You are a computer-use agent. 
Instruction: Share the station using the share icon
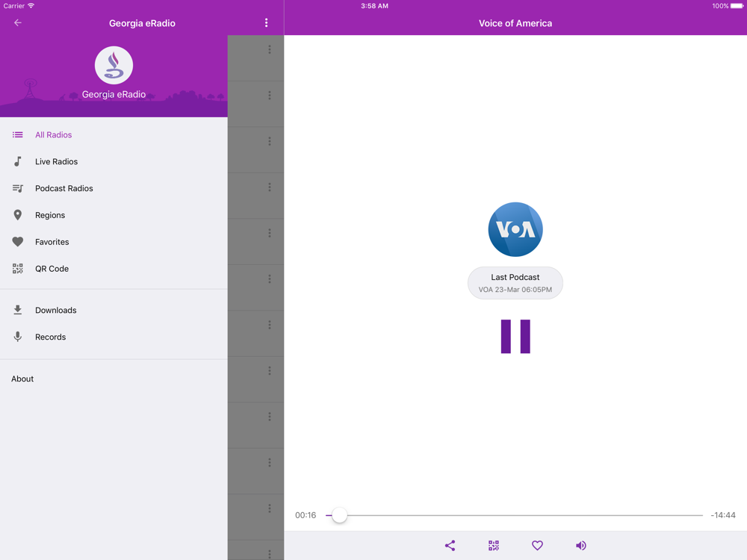point(450,546)
